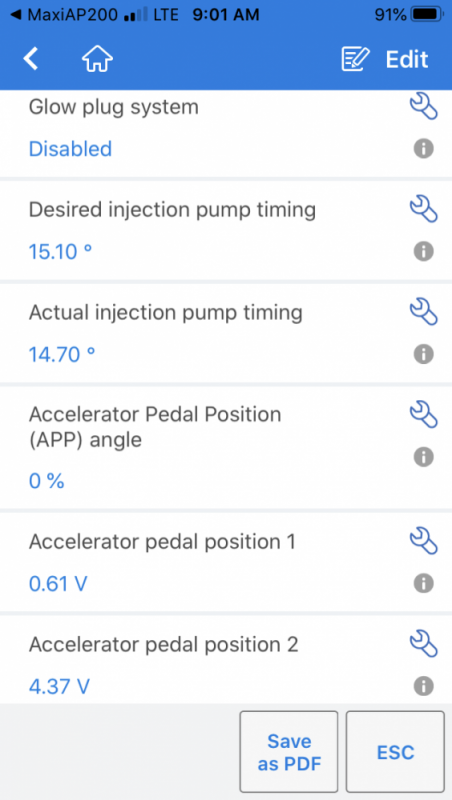The image size is (452, 800).
Task: Click wrench icon for Desired injection pump timing
Action: point(423,210)
